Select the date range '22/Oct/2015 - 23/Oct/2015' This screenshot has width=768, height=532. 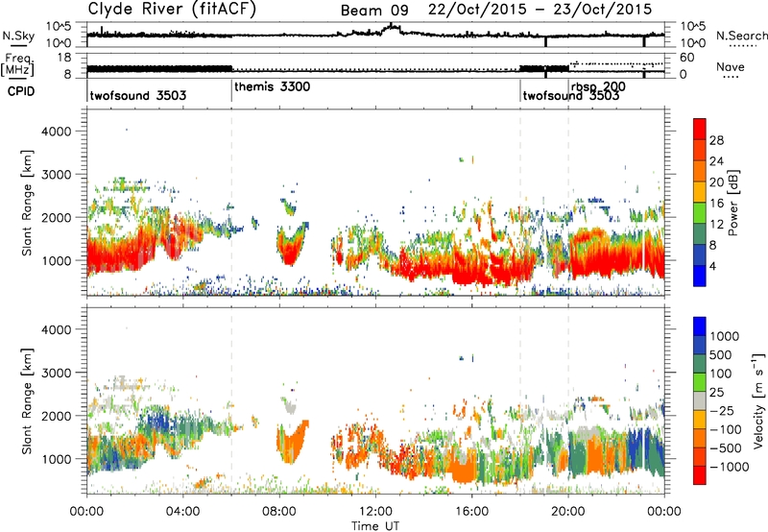[540, 10]
